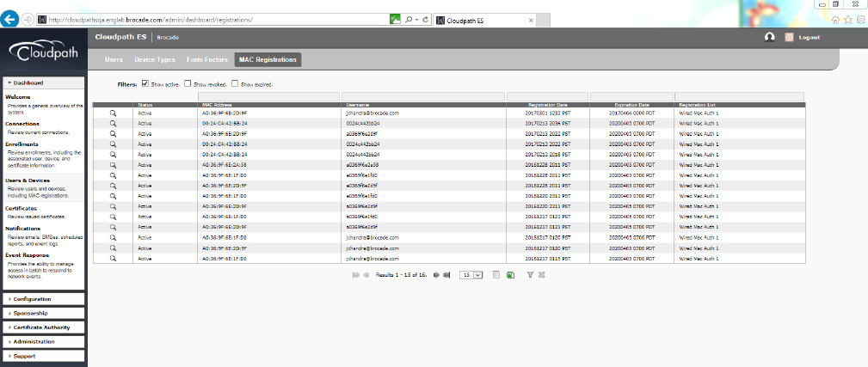This screenshot has height=367, width=868.
Task: Click the red Logout power icon
Action: click(789, 37)
